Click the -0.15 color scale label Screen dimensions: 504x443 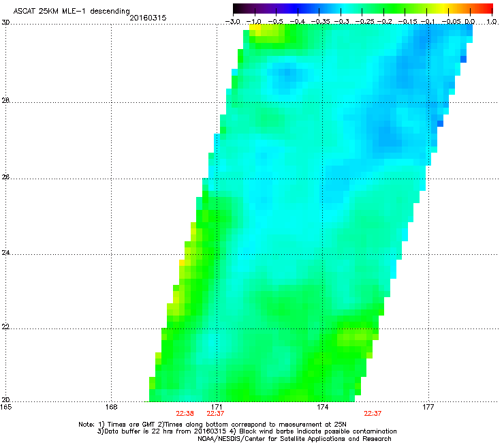407,22
